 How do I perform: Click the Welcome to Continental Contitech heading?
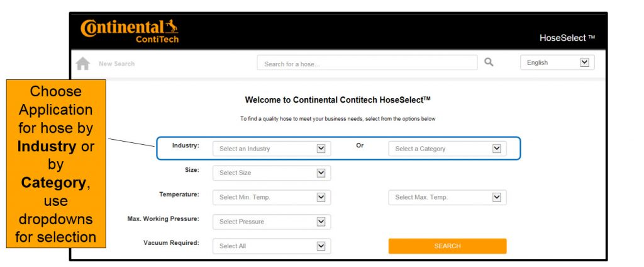(338, 99)
